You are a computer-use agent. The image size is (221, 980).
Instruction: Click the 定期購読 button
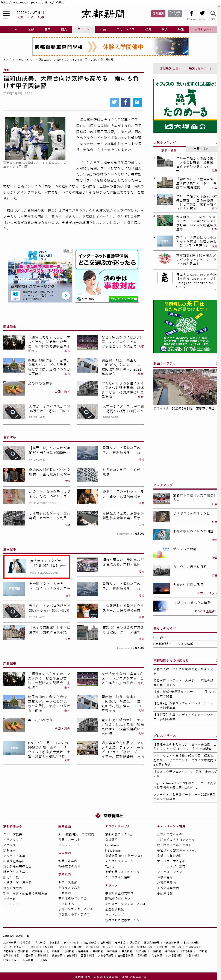click(158, 14)
